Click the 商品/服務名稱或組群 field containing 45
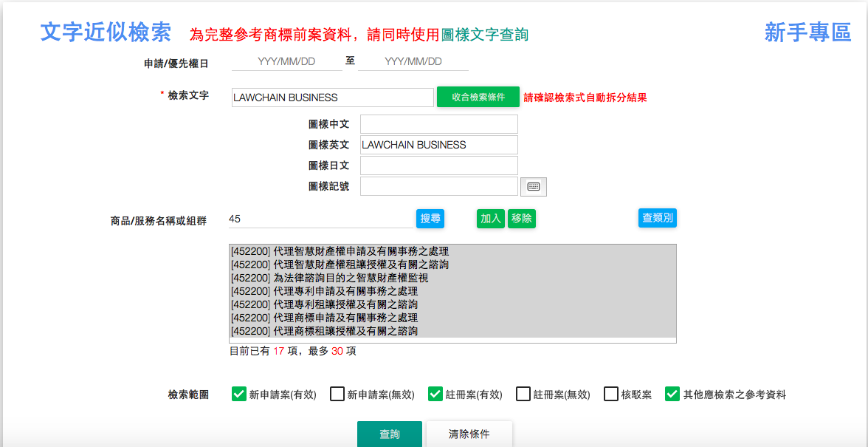Screen dimensions: 868x447 tap(321, 219)
